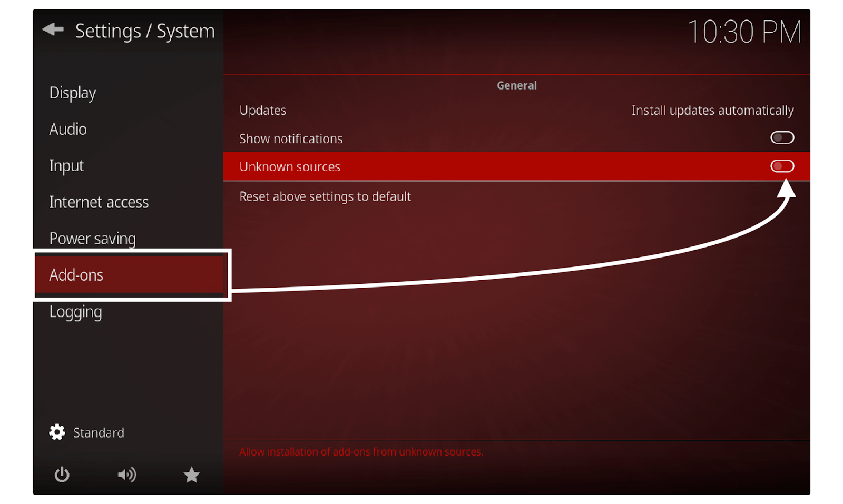The width and height of the screenshot is (843, 504).
Task: Click the volume speaker icon
Action: click(127, 475)
